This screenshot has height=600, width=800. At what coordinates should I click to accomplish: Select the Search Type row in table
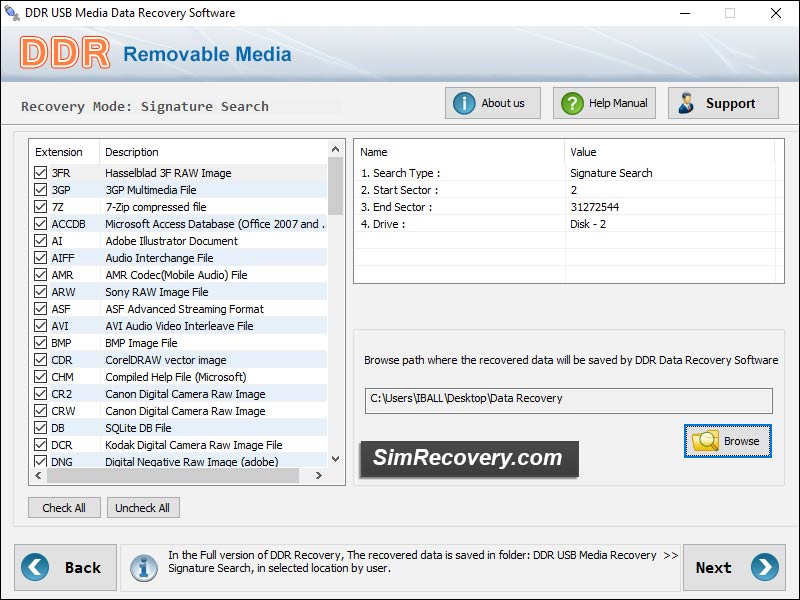[460, 173]
